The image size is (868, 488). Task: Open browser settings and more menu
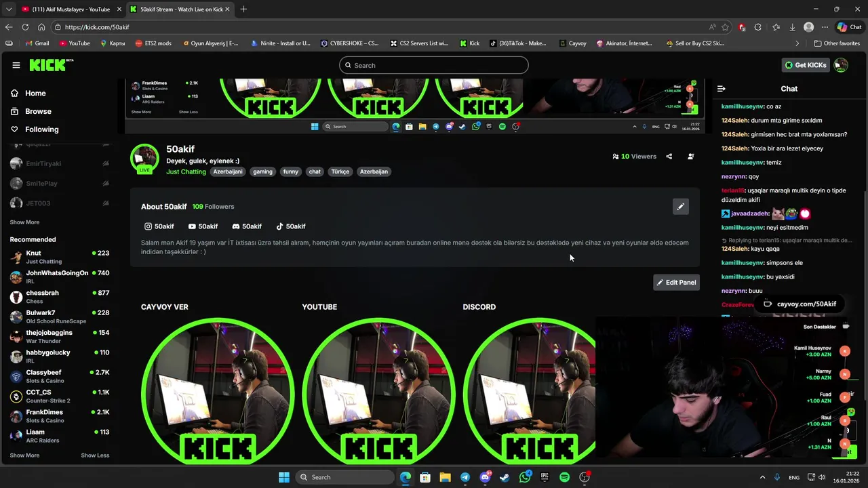pyautogui.click(x=825, y=27)
